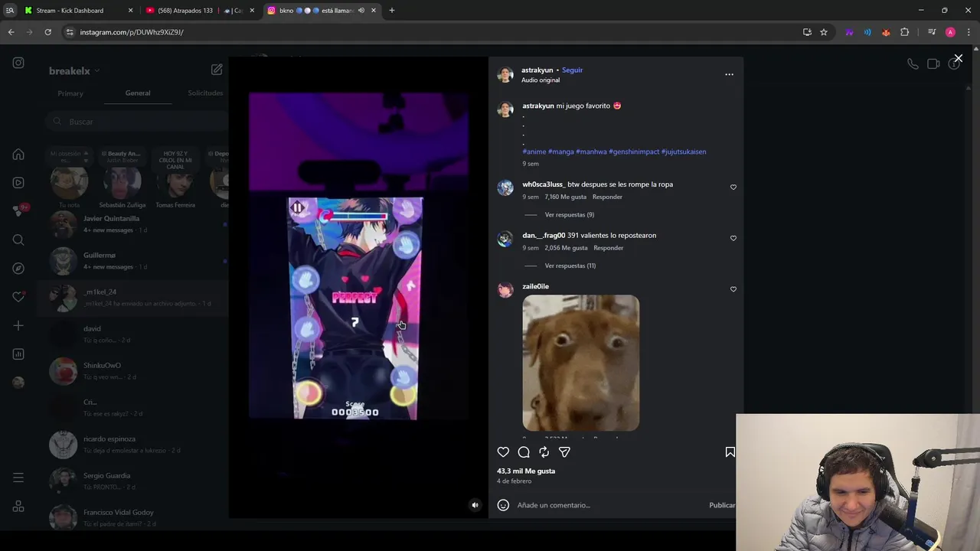Focus the Añade un comentario field
The width and height of the screenshot is (980, 551).
tap(609, 505)
